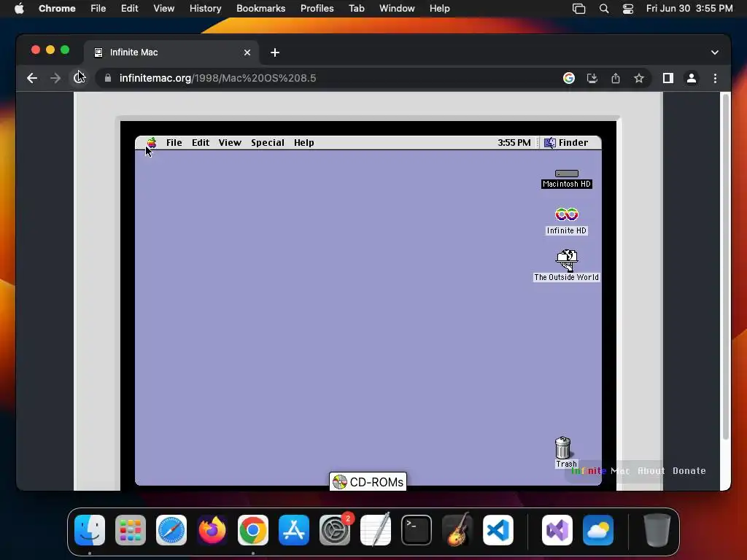Viewport: 747px width, 560px height.
Task: Open the Chrome profile menu
Action: click(x=692, y=78)
